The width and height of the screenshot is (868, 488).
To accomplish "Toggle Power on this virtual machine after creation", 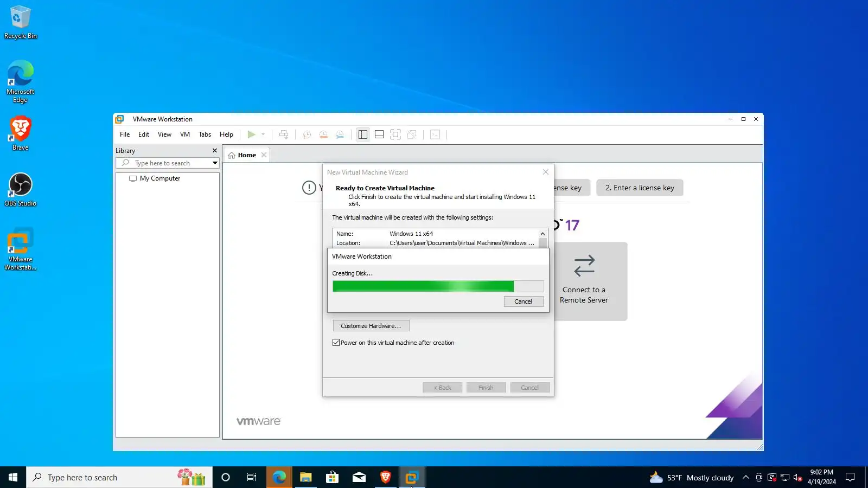I will point(336,343).
